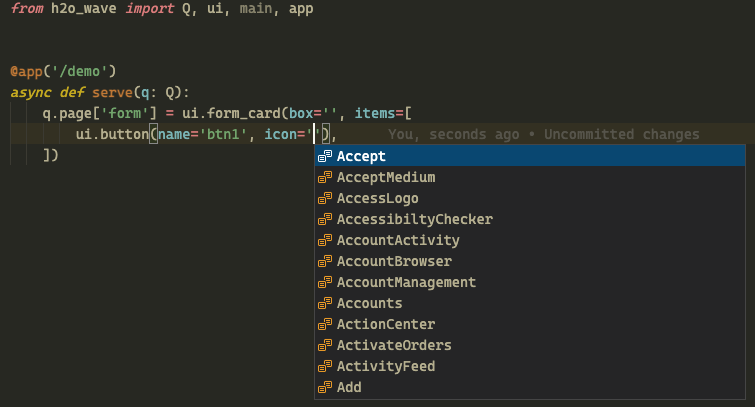Place cursor in the 'btn1' name string
Image resolution: width=755 pixels, height=407 pixels.
pos(223,134)
